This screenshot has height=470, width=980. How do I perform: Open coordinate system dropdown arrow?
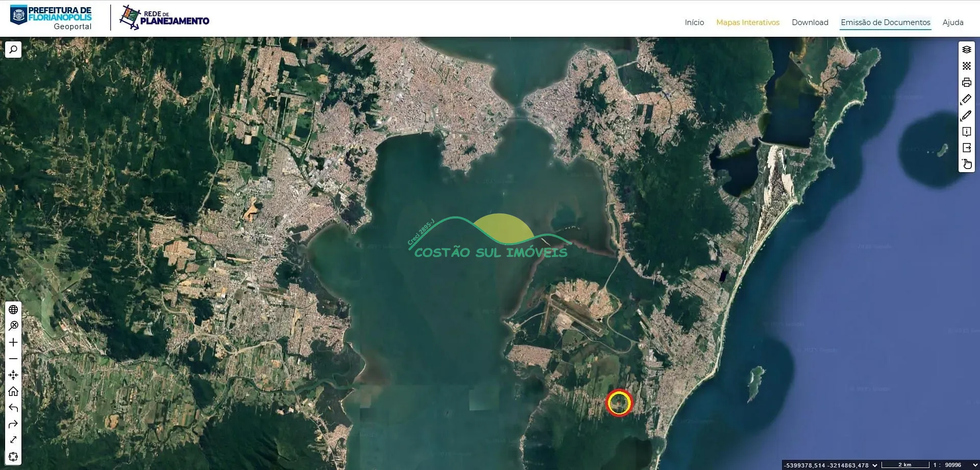[x=875, y=465]
